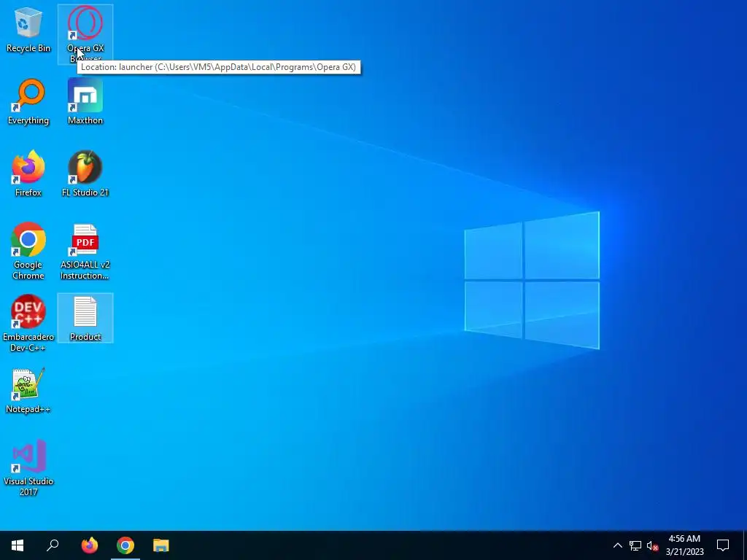The width and height of the screenshot is (747, 560).
Task: Open the network status tray icon
Action: [635, 545]
